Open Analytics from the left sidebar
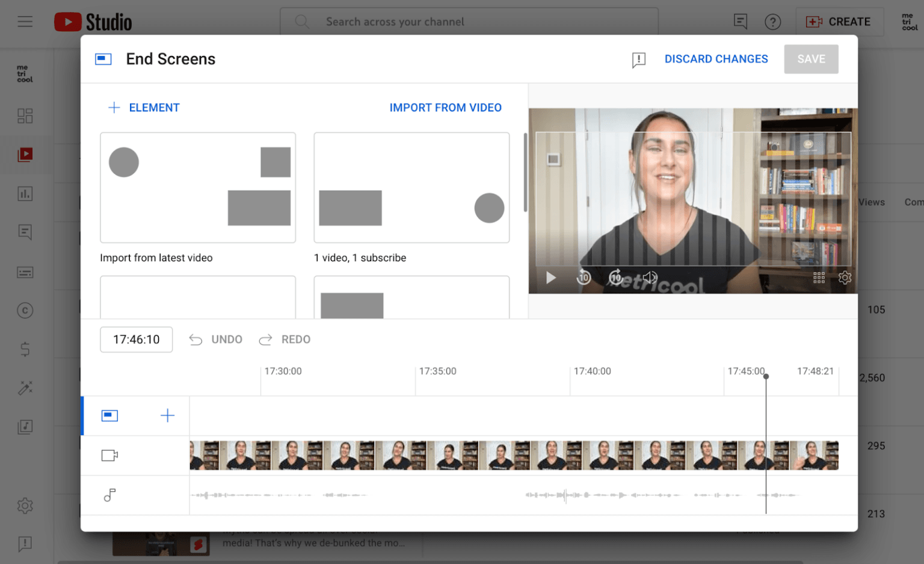 click(x=25, y=193)
